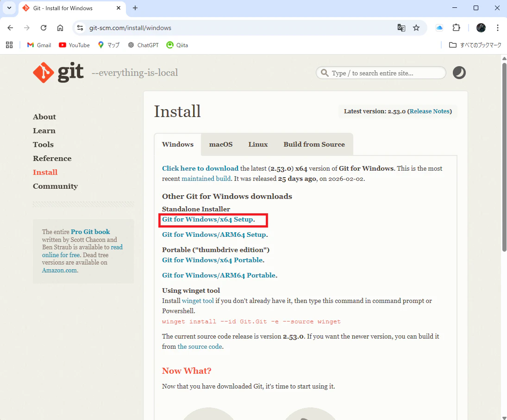Download Git for Windows/x64 Setup
The width and height of the screenshot is (507, 420).
[207, 219]
